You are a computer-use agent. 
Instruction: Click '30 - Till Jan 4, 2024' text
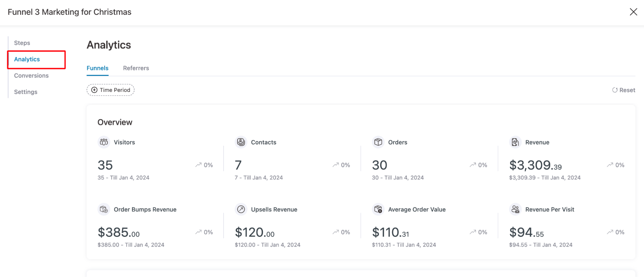pos(398,178)
